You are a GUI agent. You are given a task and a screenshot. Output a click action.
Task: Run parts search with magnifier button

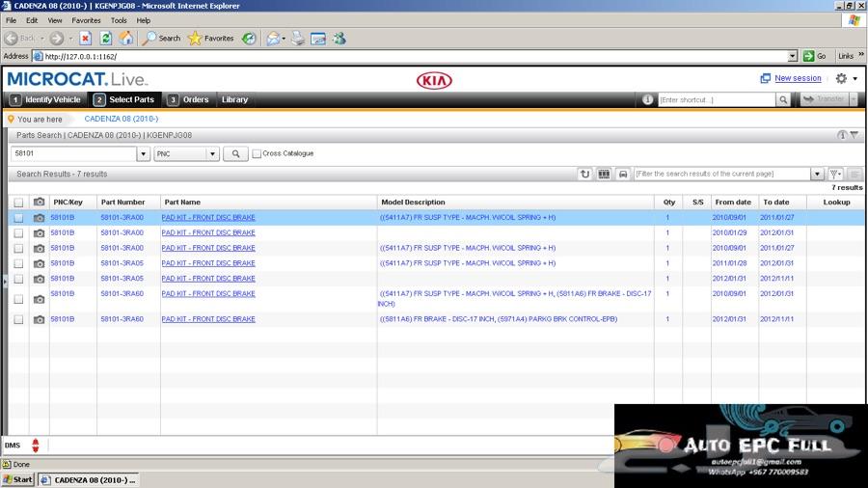pos(235,153)
